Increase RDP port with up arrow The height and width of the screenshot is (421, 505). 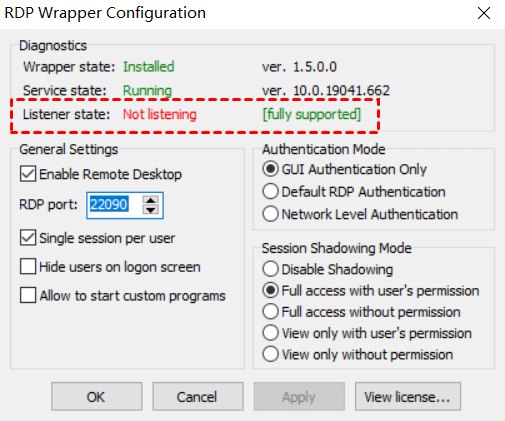point(151,200)
